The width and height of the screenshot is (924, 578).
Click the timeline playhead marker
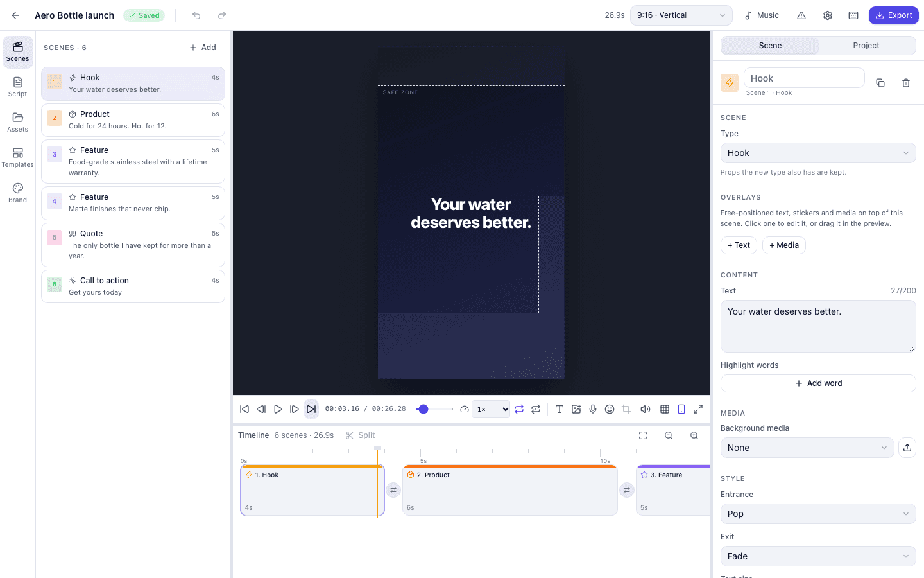click(x=377, y=448)
